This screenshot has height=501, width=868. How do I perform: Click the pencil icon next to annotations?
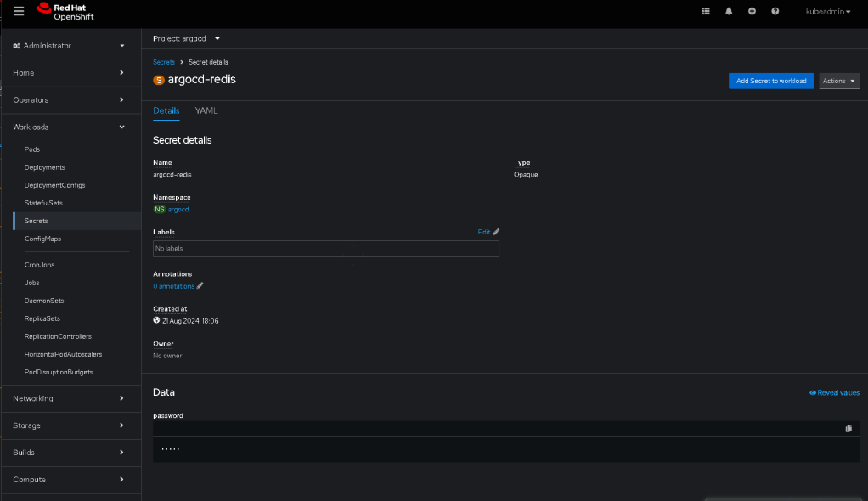[x=200, y=285]
